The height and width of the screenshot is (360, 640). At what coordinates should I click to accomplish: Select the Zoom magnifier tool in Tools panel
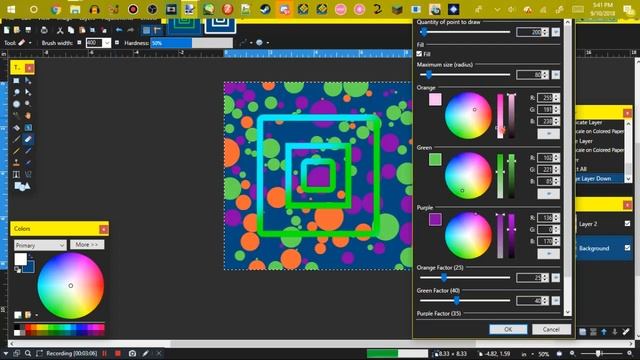click(x=28, y=104)
